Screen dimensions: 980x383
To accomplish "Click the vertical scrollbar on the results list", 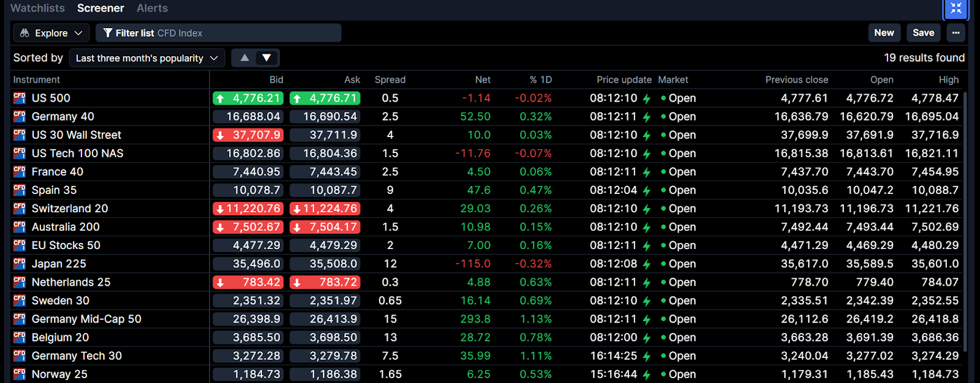I will [x=965, y=220].
